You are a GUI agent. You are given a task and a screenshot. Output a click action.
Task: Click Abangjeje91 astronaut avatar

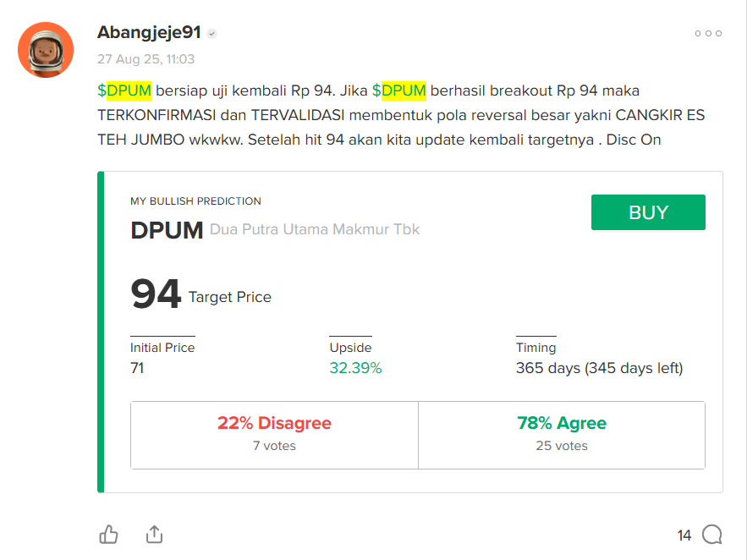click(46, 50)
